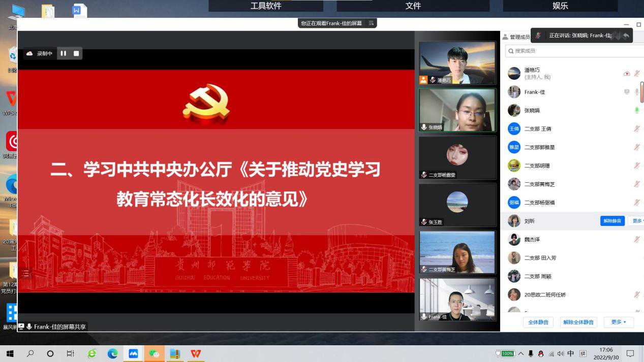Click 解除全体静音 to unmute everyone
Screen dimensions: 644x362
(578, 322)
